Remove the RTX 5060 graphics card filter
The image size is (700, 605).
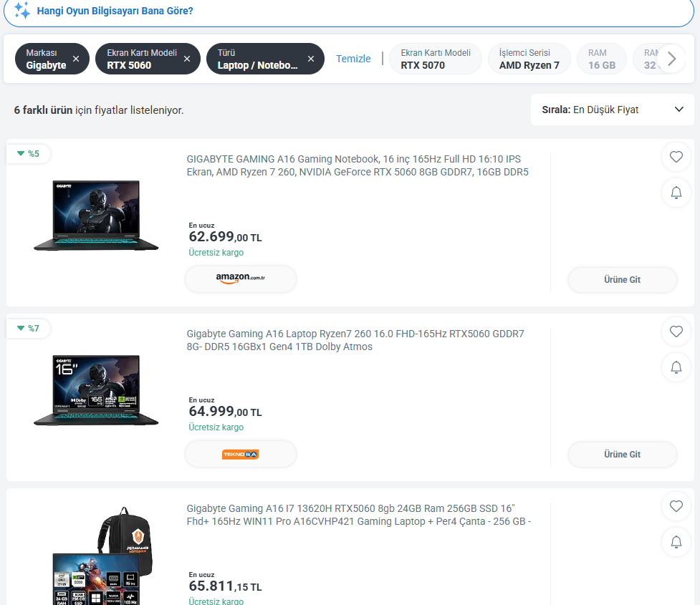coord(187,59)
